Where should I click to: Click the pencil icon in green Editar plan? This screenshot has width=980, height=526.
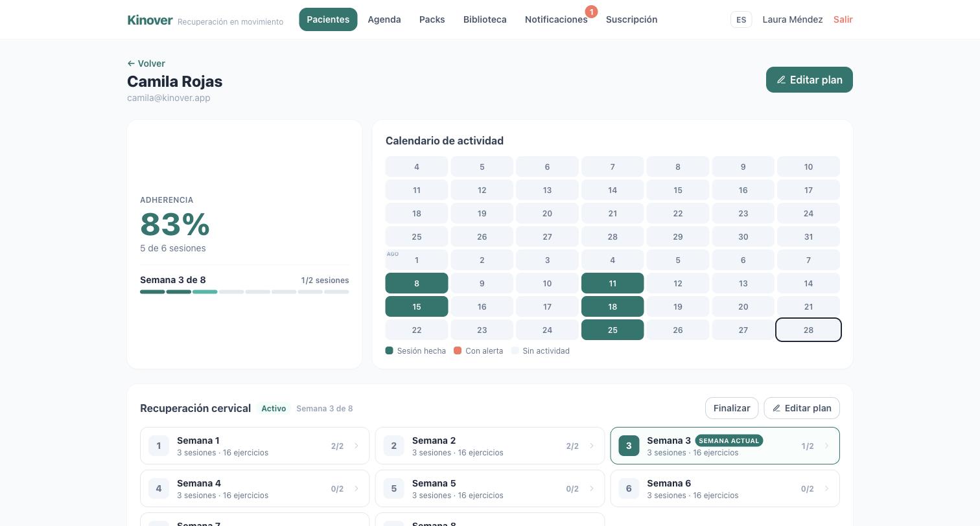click(781, 80)
